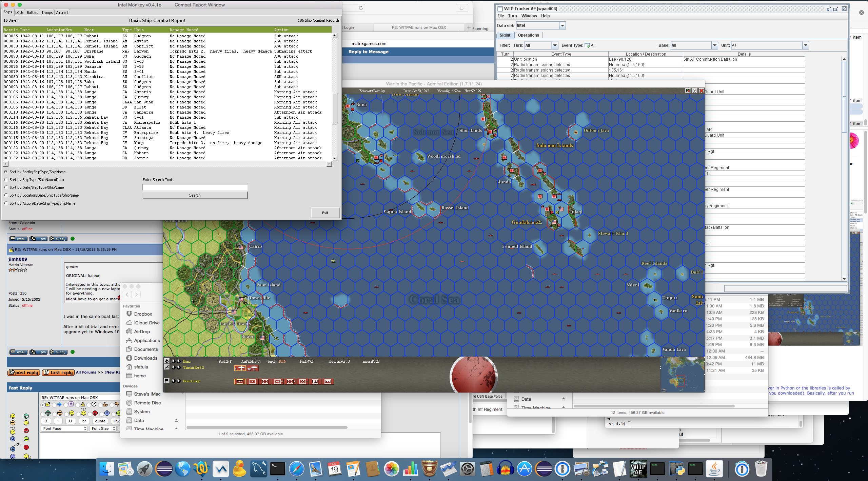Eject the Data volume in Finder sidebar
The width and height of the screenshot is (868, 481).
176,420
